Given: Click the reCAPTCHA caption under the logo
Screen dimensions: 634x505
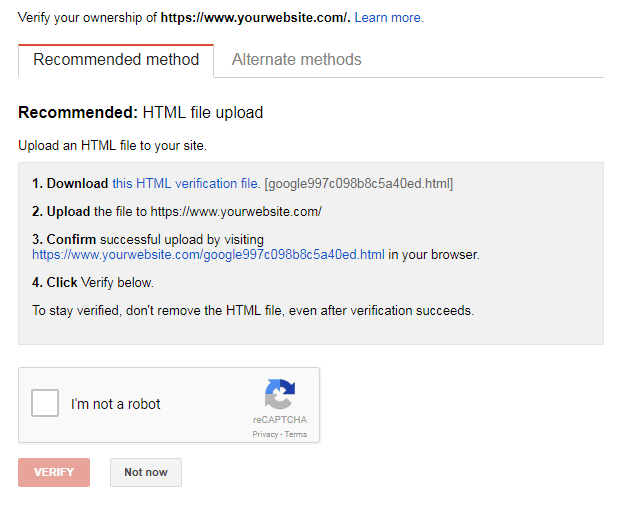Looking at the screenshot, I should [280, 420].
